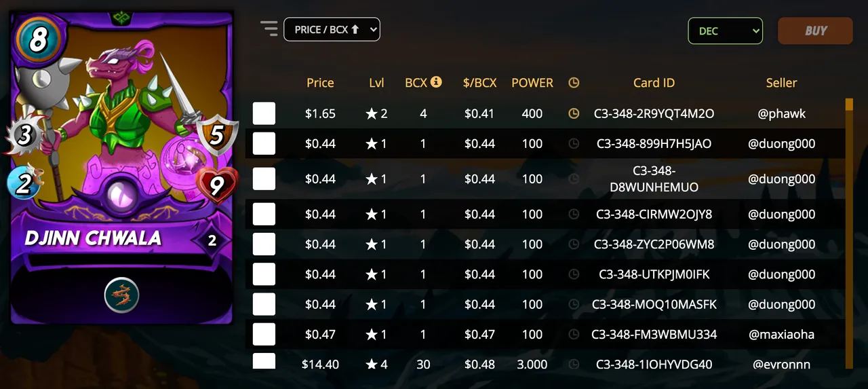Click the gold clock icon in @phawk row
This screenshot has width=868, height=389.
click(574, 113)
